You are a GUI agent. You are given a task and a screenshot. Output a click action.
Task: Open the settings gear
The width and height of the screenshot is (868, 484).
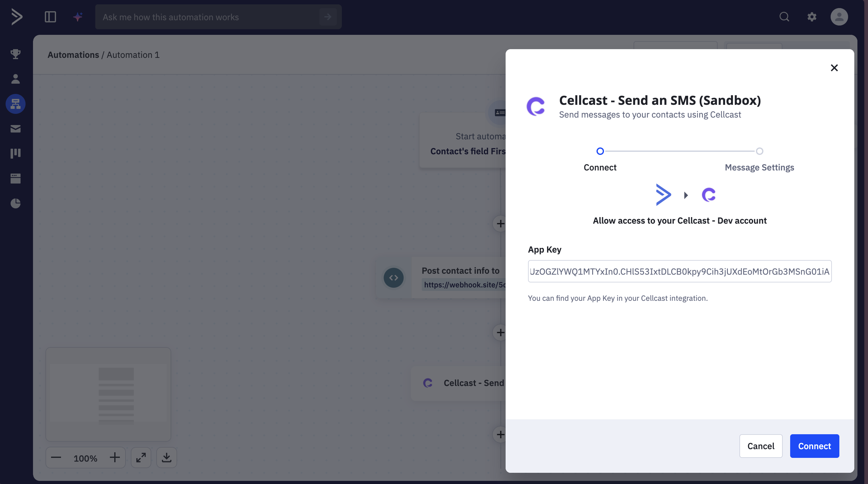coord(812,17)
